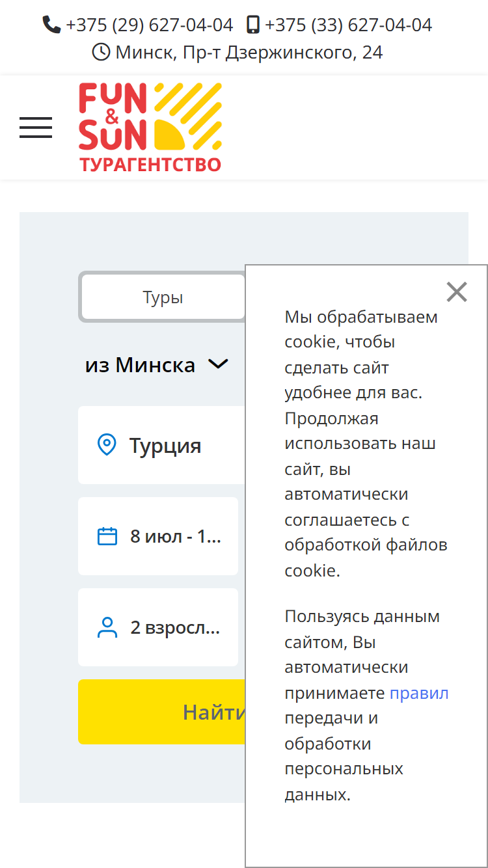The image size is (488, 868).
Task: Click the location pin icon by Турция
Action: pos(107,445)
